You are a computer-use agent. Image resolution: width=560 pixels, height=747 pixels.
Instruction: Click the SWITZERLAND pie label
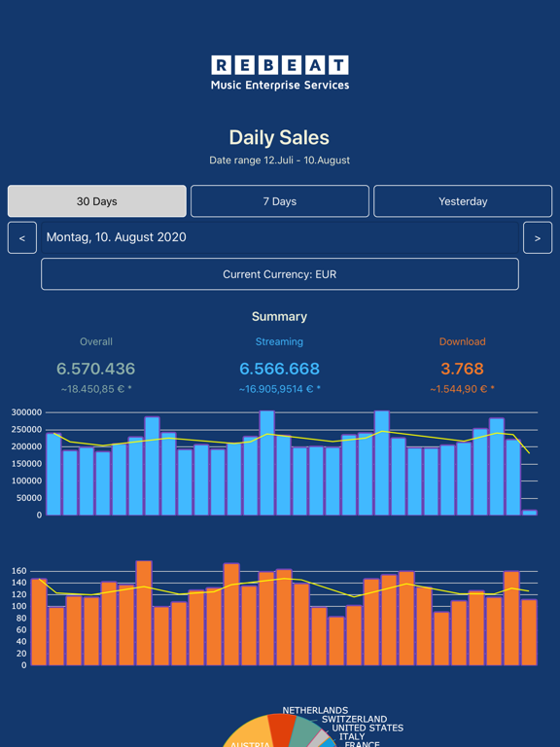point(354,719)
